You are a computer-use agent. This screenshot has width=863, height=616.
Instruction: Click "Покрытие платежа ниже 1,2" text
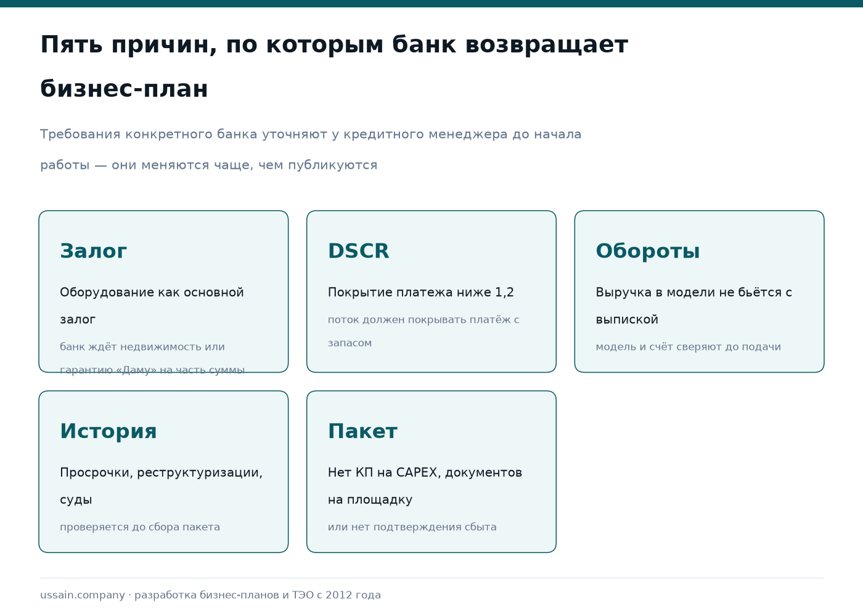tap(421, 292)
